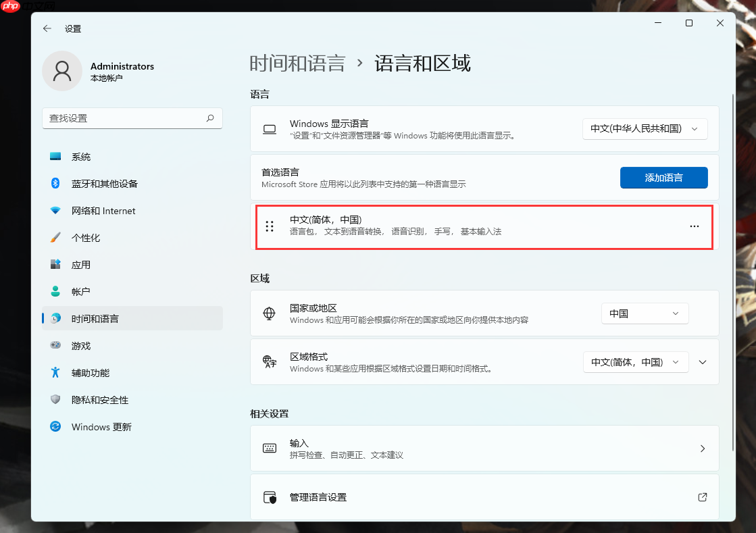Click the globe icon beside 国家或地区
Viewport: 756px width, 533px height.
(x=270, y=313)
